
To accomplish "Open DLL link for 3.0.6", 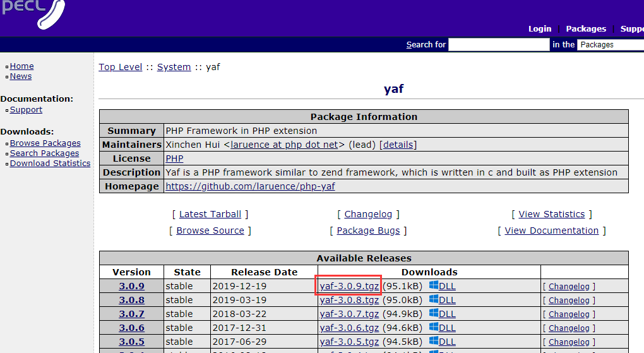I will point(447,328).
